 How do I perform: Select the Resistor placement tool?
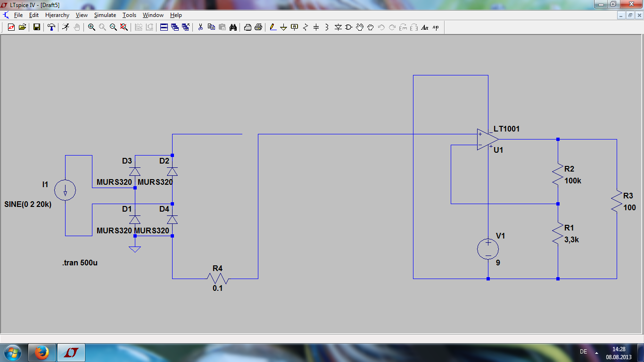[305, 27]
